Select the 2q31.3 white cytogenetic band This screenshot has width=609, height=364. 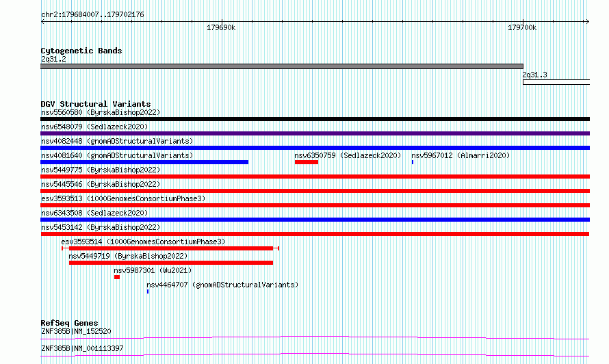[x=556, y=82]
